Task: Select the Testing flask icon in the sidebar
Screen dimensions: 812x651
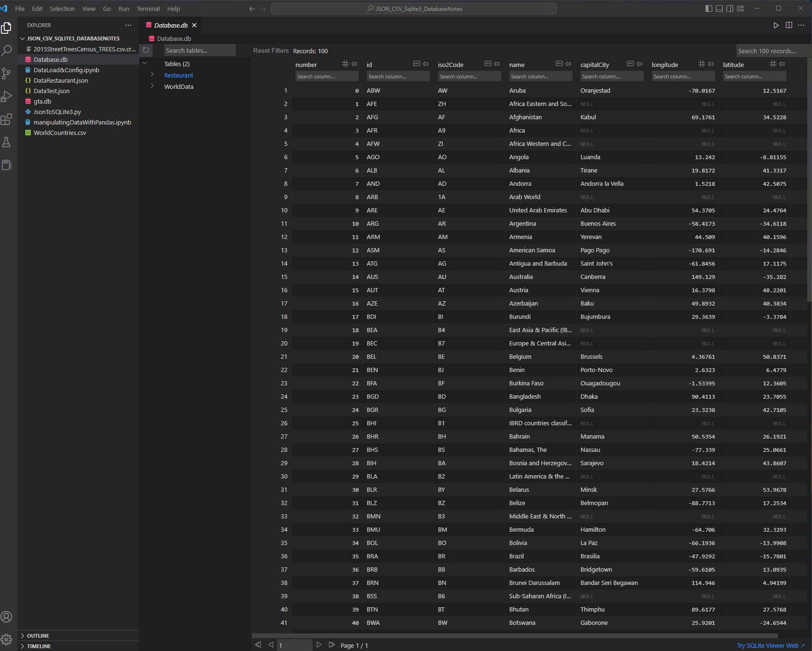Action: [7, 142]
